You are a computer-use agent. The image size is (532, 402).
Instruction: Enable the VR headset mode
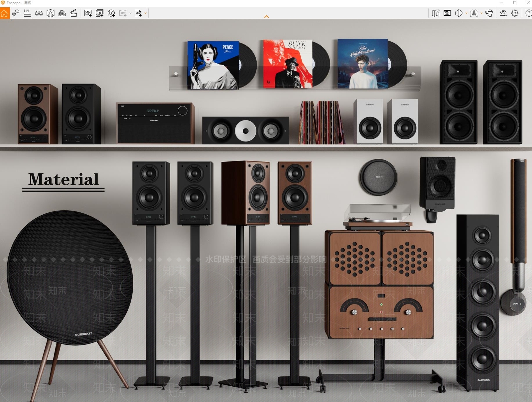489,13
